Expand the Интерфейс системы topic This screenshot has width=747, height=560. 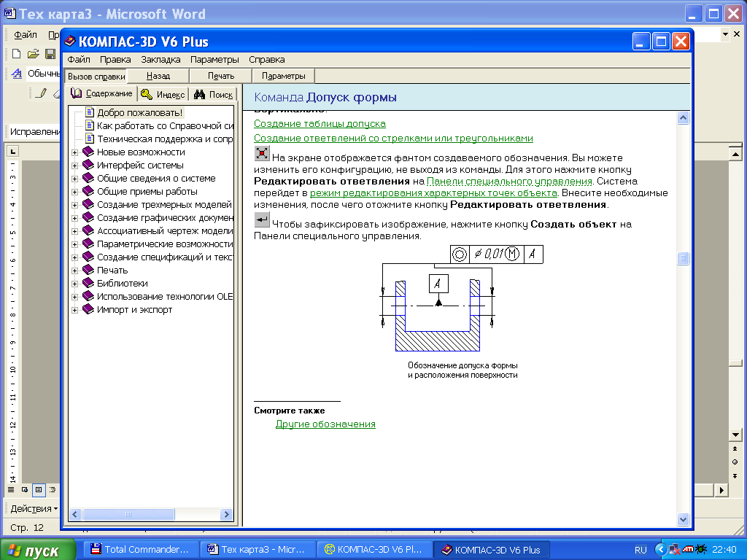[75, 166]
